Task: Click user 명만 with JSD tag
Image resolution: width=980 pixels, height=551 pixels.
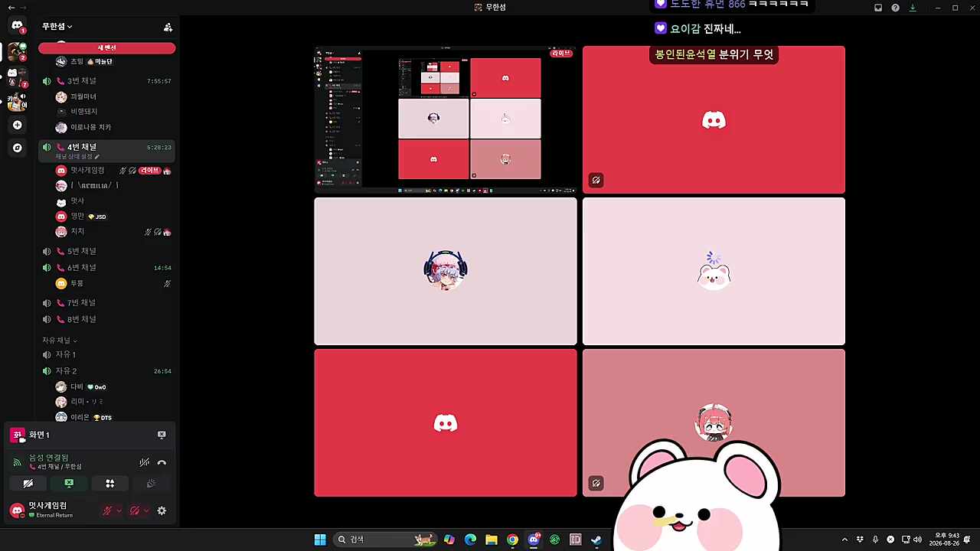Action: point(114,217)
